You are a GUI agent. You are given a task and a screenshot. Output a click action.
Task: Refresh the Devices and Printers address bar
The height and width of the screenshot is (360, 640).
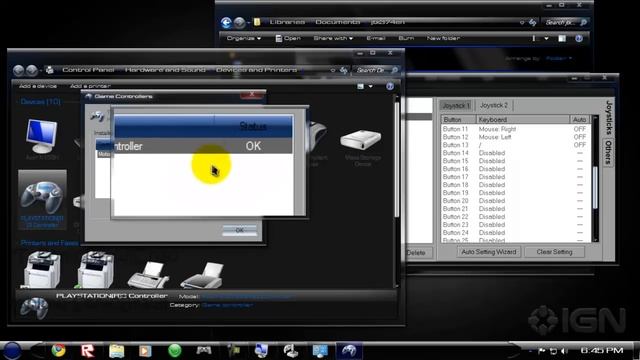[x=344, y=70]
